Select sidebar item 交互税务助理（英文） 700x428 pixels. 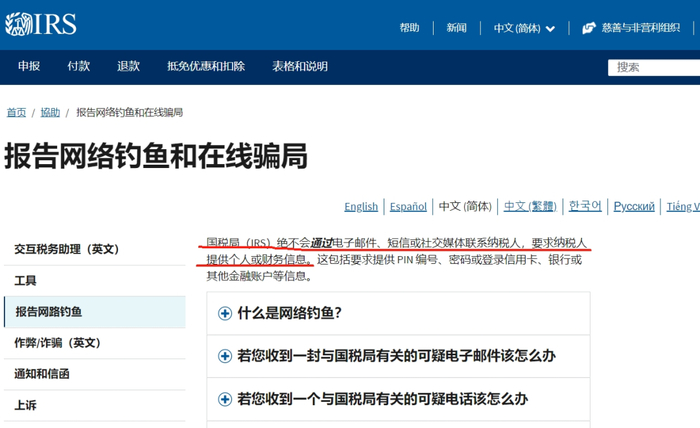[95, 249]
